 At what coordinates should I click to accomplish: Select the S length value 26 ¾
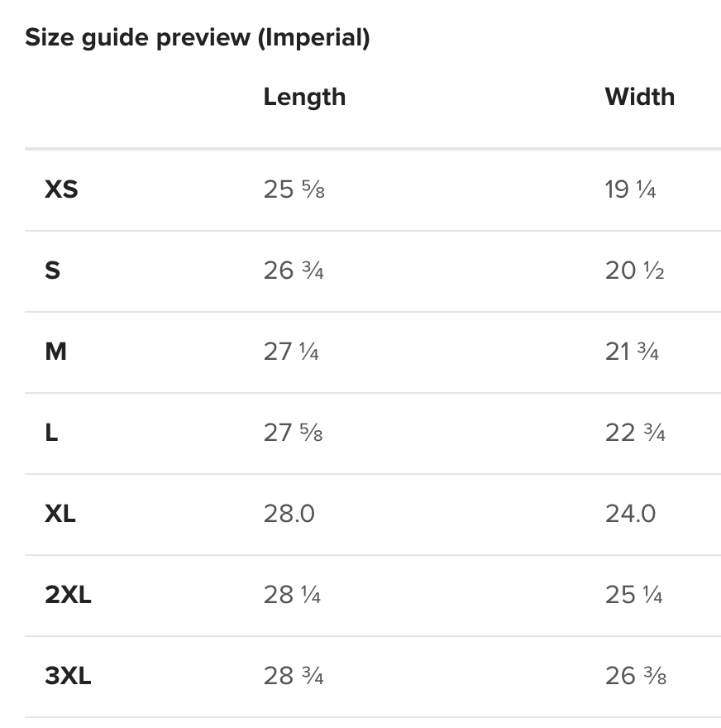pyautogui.click(x=294, y=271)
